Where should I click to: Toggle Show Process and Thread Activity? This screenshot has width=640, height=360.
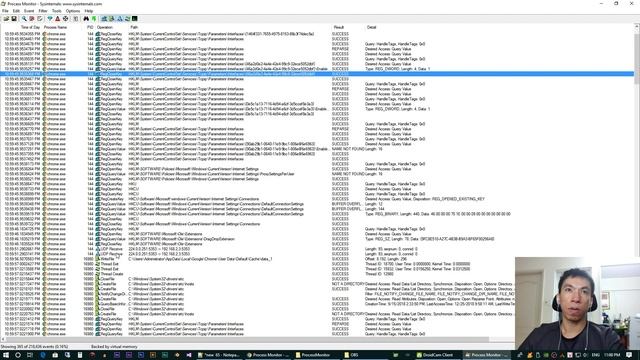[127, 19]
